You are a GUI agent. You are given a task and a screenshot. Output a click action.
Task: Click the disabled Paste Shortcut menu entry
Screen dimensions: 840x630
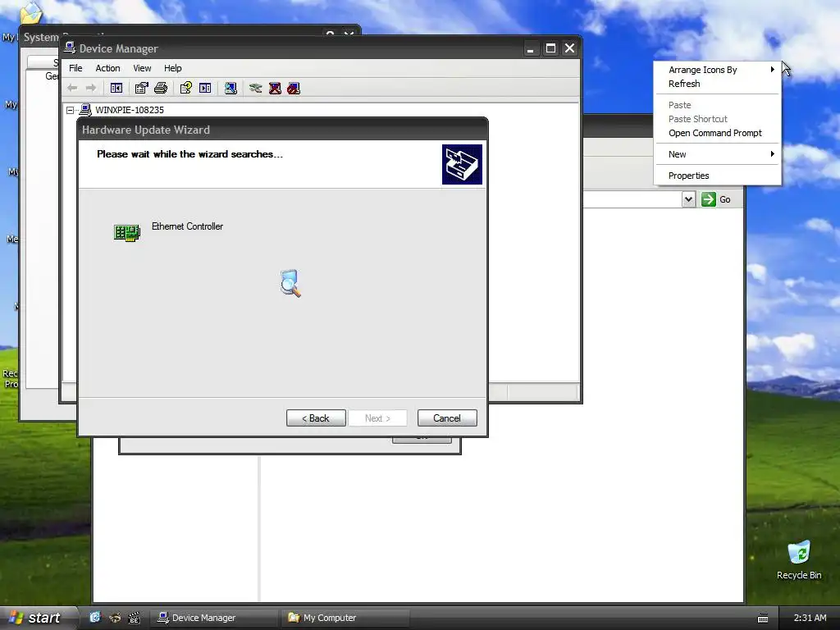[718, 119]
